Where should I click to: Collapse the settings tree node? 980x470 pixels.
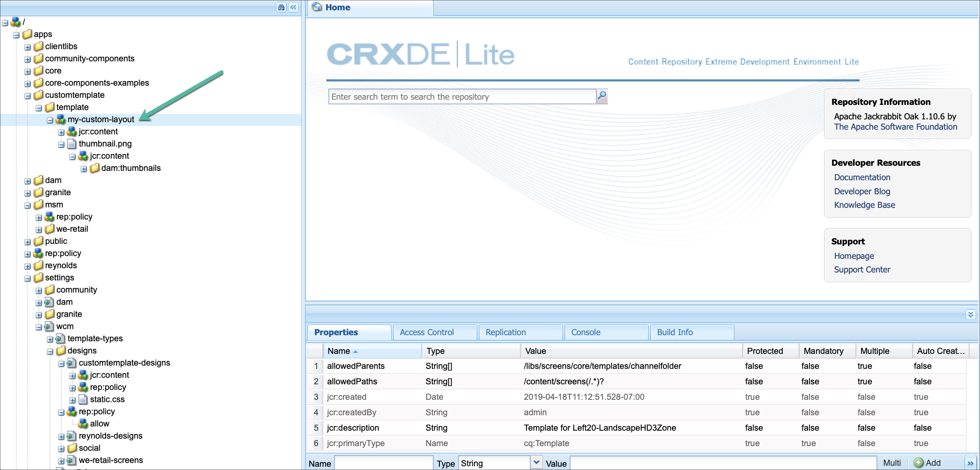pyautogui.click(x=28, y=278)
